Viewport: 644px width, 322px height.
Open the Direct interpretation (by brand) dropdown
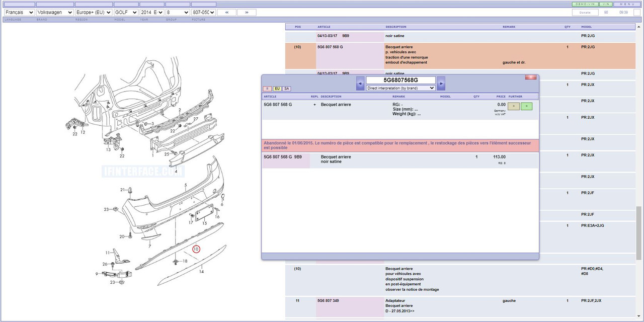[x=400, y=88]
